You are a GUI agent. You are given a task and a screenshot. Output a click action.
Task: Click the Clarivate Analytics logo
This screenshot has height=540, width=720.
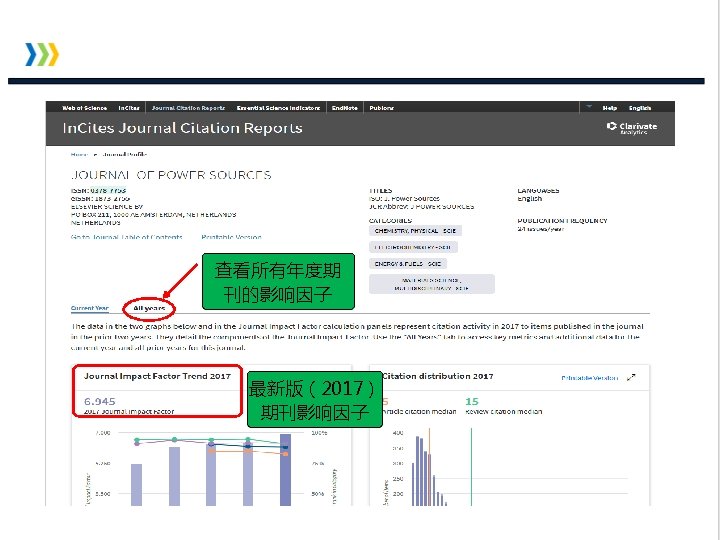[x=632, y=128]
